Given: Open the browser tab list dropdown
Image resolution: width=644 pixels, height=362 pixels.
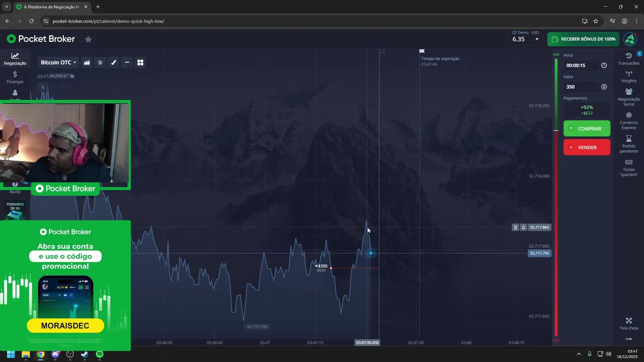Looking at the screenshot, I should (7, 7).
